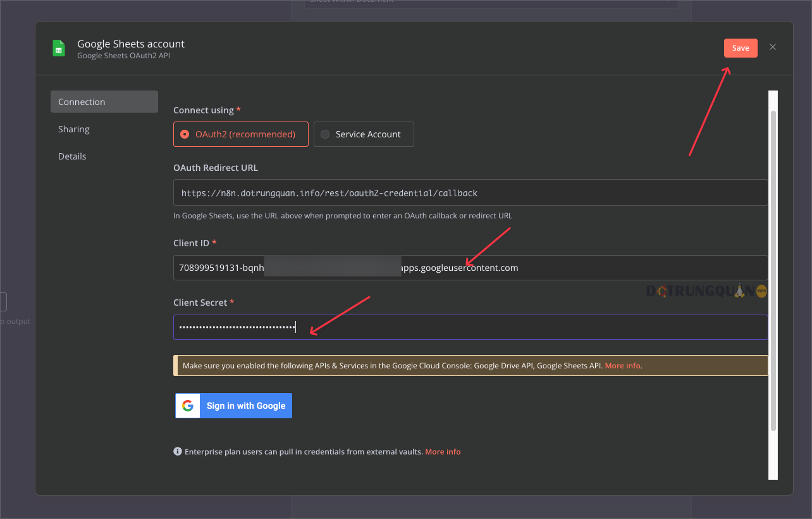Open More info link in API notice
The width and height of the screenshot is (812, 519).
click(x=622, y=366)
